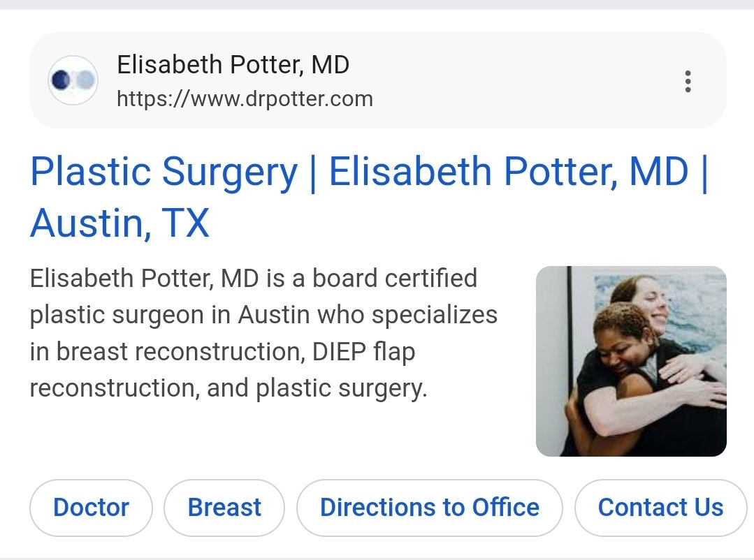Click the gray result description paragraph
The width and height of the screenshot is (754, 560).
pyautogui.click(x=263, y=333)
